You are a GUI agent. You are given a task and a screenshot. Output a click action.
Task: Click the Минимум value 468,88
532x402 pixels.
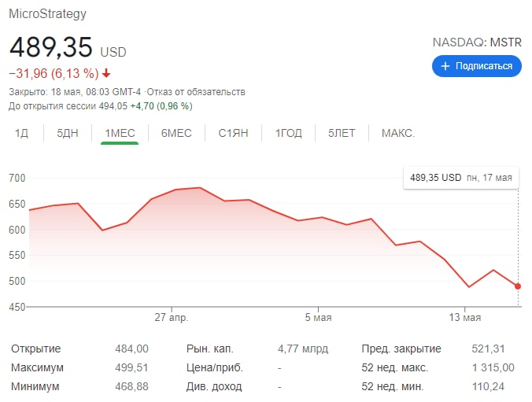(131, 386)
